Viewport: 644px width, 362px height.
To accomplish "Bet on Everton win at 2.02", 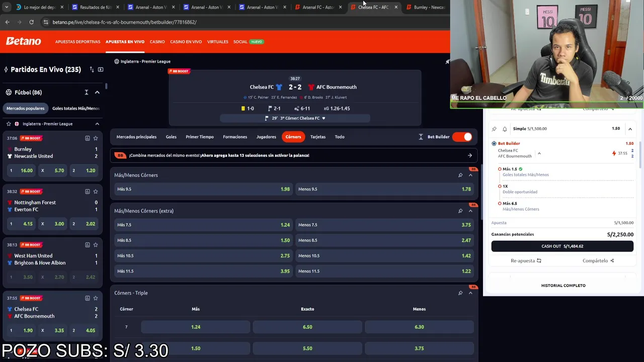I will 84,224.
